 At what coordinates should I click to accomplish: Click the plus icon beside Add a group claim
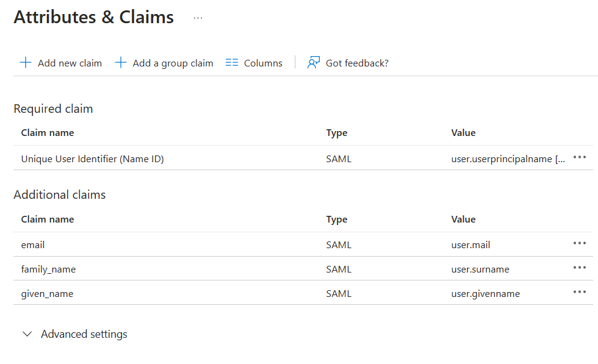pos(121,63)
